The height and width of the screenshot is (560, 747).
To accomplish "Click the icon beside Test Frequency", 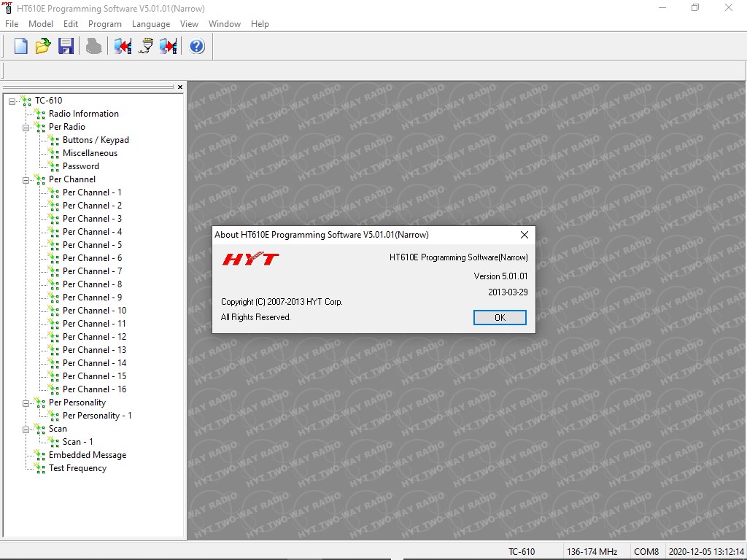I will pyautogui.click(x=40, y=468).
